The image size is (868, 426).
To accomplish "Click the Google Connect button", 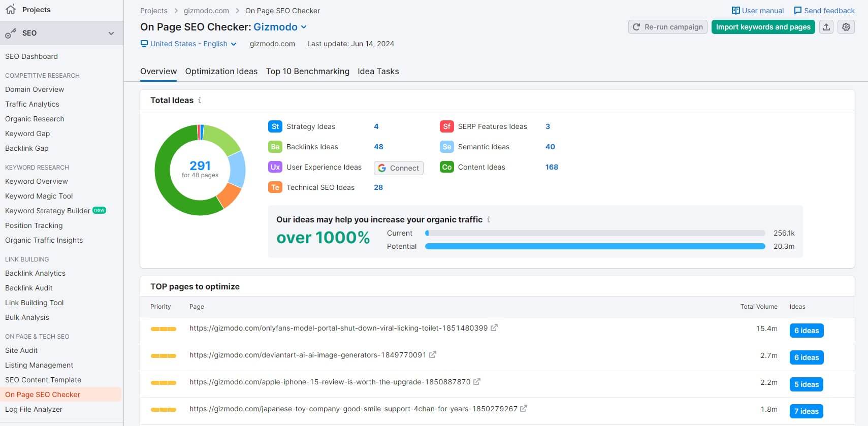I will coord(399,168).
